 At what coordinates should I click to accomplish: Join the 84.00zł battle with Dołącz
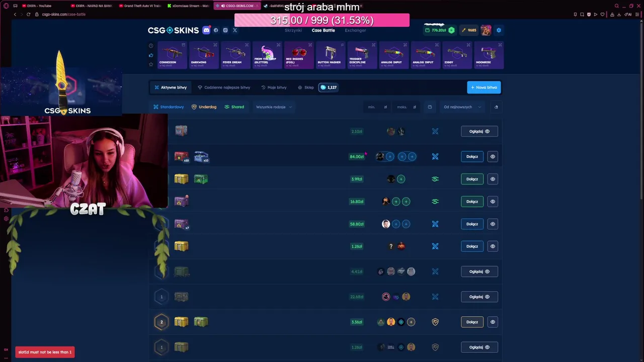click(x=472, y=156)
